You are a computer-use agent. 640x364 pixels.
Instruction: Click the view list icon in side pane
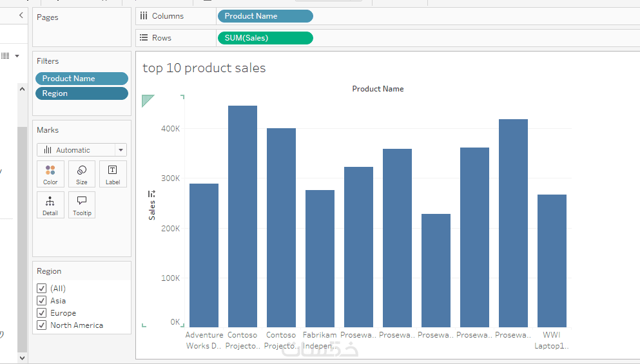(x=5, y=56)
